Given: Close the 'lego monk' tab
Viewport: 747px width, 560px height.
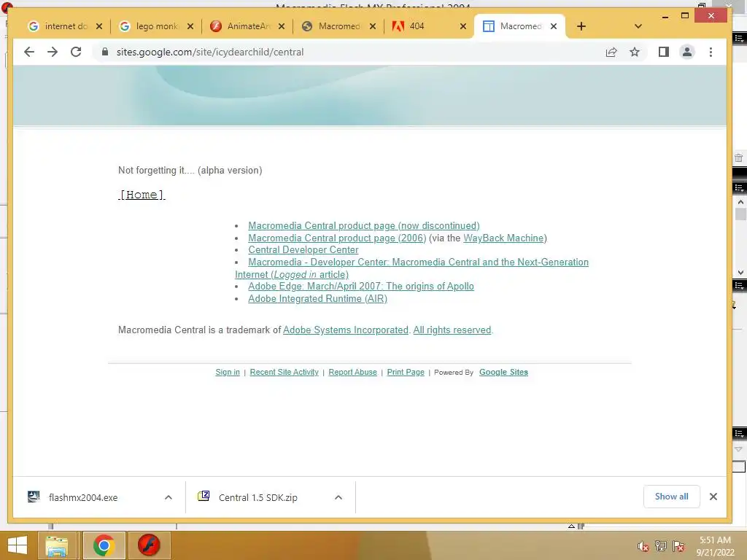Looking at the screenshot, I should tap(190, 26).
